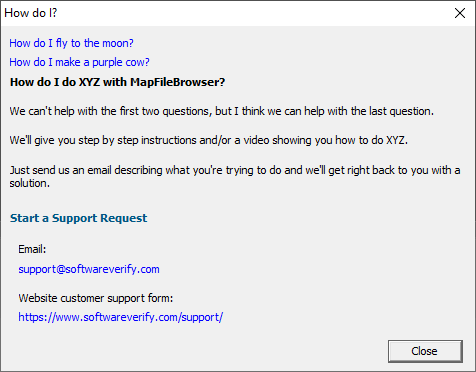476x372 pixels.
Task: Click '/support/' at the end of the website URL
Action: (202, 317)
